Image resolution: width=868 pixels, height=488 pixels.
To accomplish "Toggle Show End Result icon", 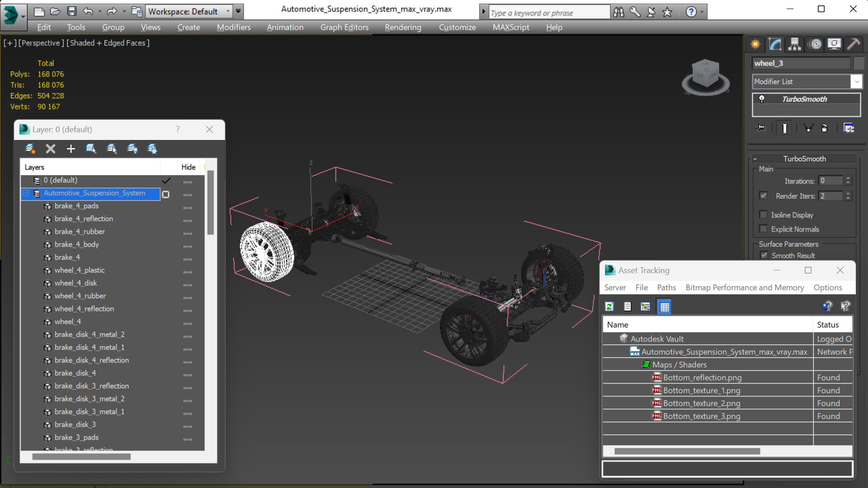I will coord(784,128).
